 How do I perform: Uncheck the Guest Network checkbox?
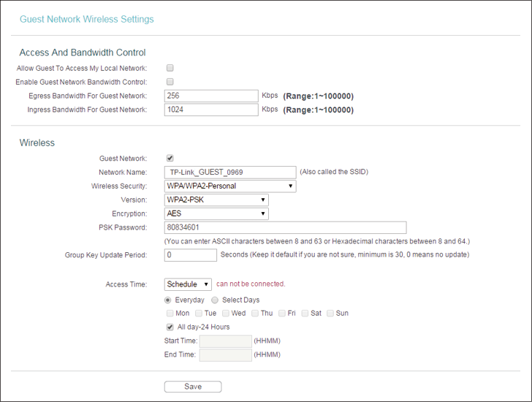(170, 158)
